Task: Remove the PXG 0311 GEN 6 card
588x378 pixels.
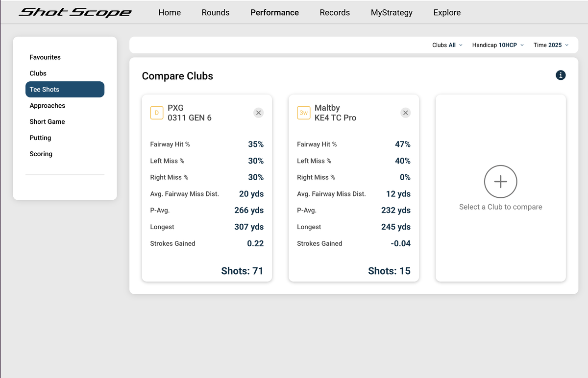Action: pos(259,113)
